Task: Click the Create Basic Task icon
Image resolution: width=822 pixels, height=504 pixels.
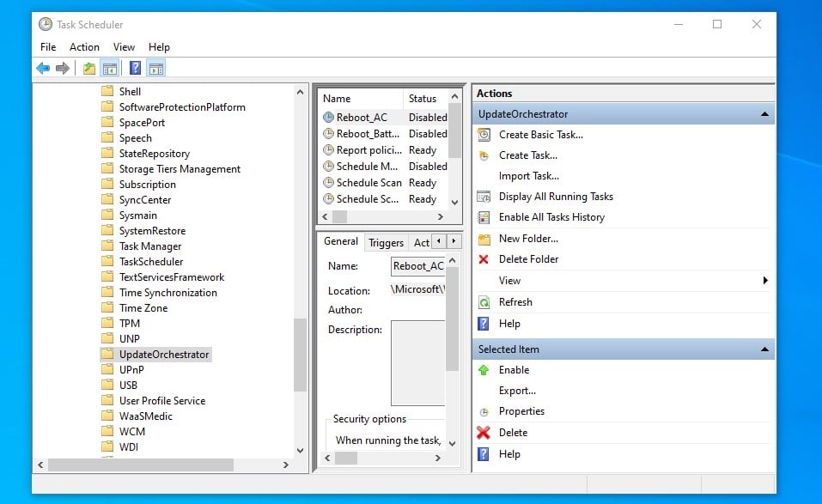Action: (x=484, y=135)
